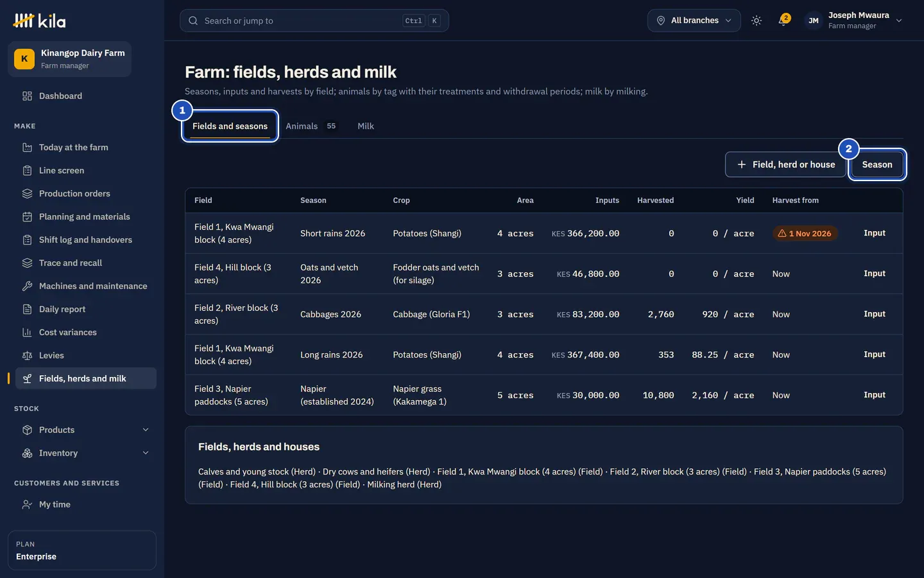Switch to the Milk tab

pos(366,127)
